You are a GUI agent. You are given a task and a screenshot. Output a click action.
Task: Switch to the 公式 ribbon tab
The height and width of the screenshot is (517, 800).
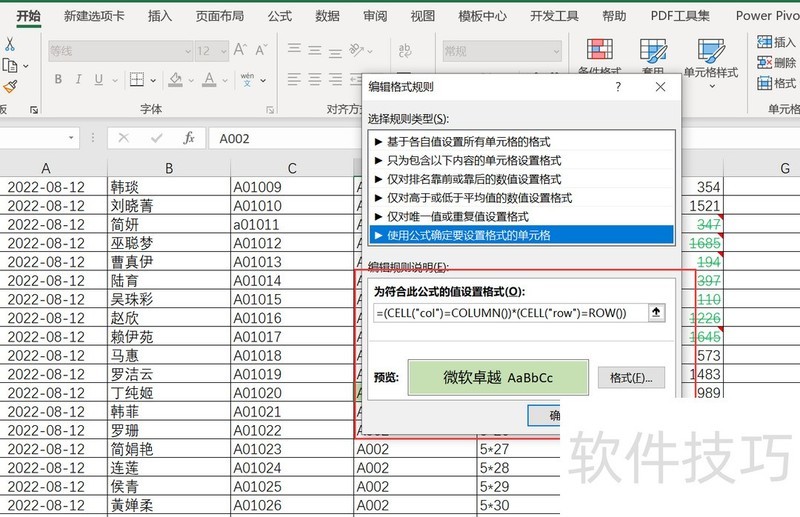tap(280, 16)
